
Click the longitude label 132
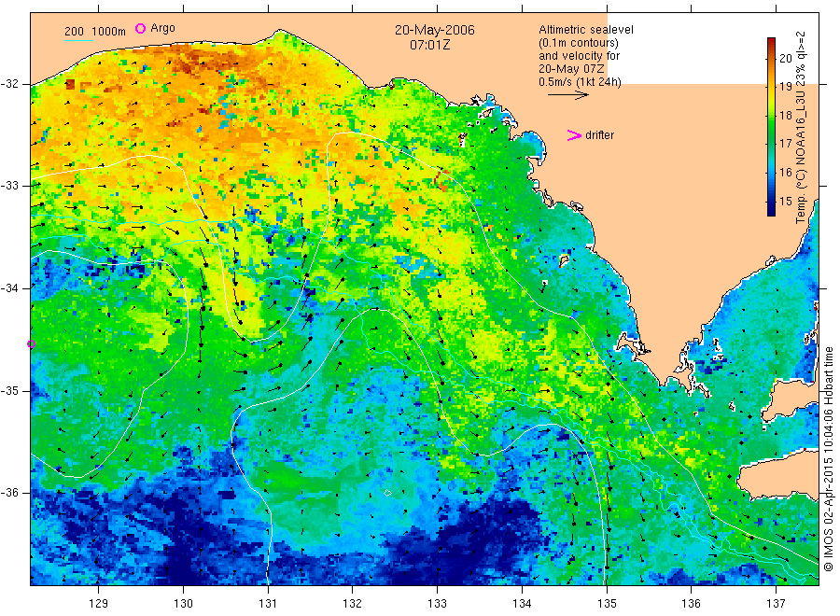click(x=353, y=604)
